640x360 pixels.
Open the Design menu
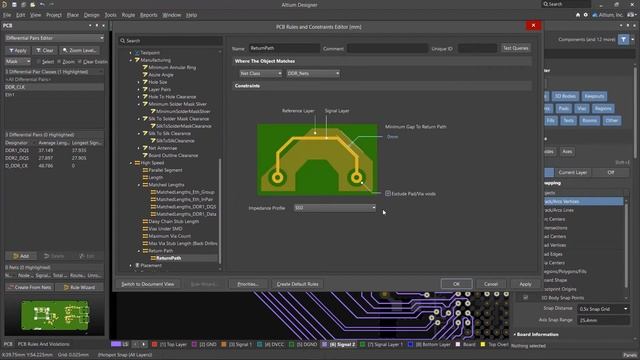pyautogui.click(x=91, y=15)
